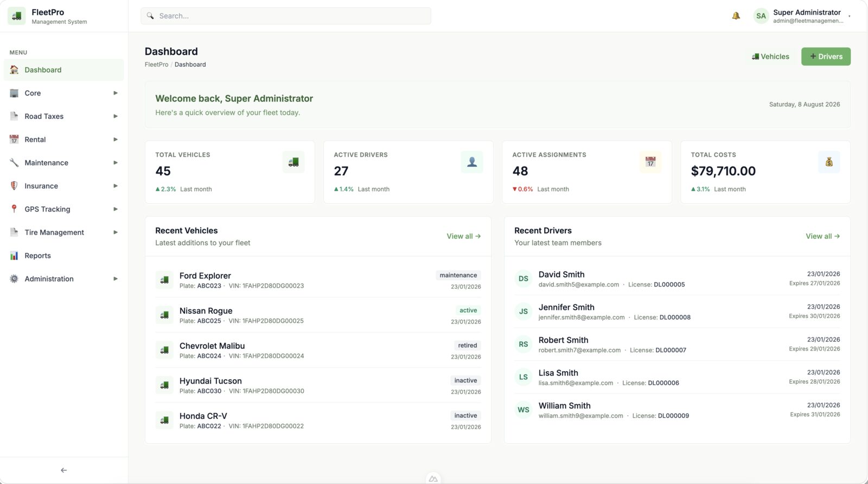Click the GPS Tracking pin icon
Image resolution: width=868 pixels, height=484 pixels.
14,209
